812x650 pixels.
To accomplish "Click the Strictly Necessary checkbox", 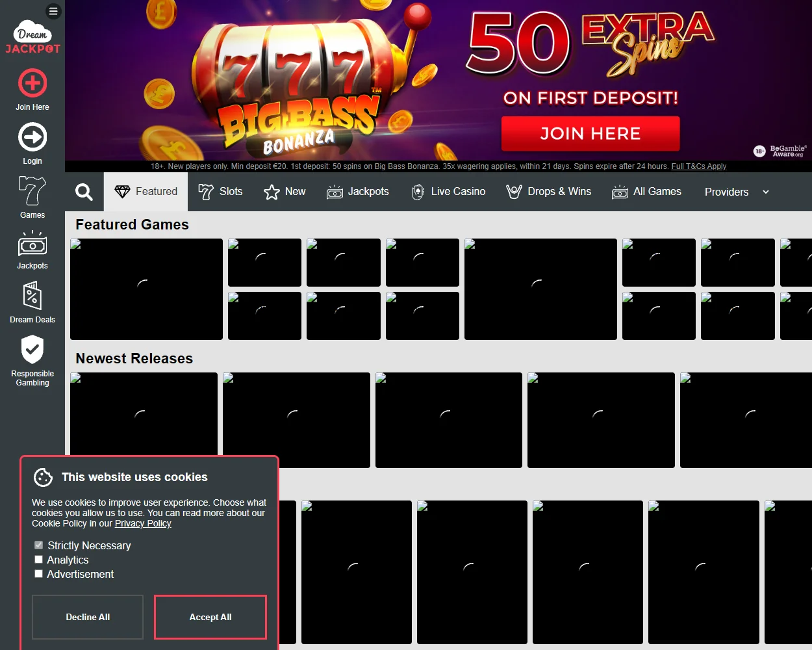I will pyautogui.click(x=38, y=545).
